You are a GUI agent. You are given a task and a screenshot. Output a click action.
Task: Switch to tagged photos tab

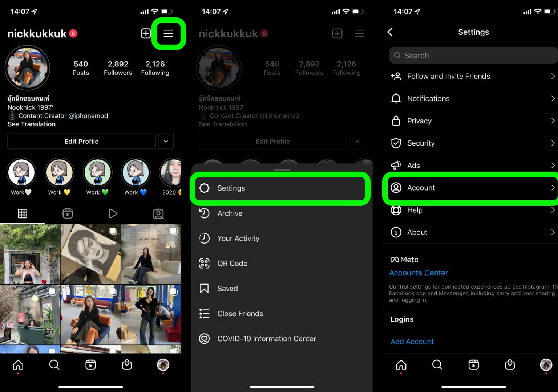[x=158, y=213]
